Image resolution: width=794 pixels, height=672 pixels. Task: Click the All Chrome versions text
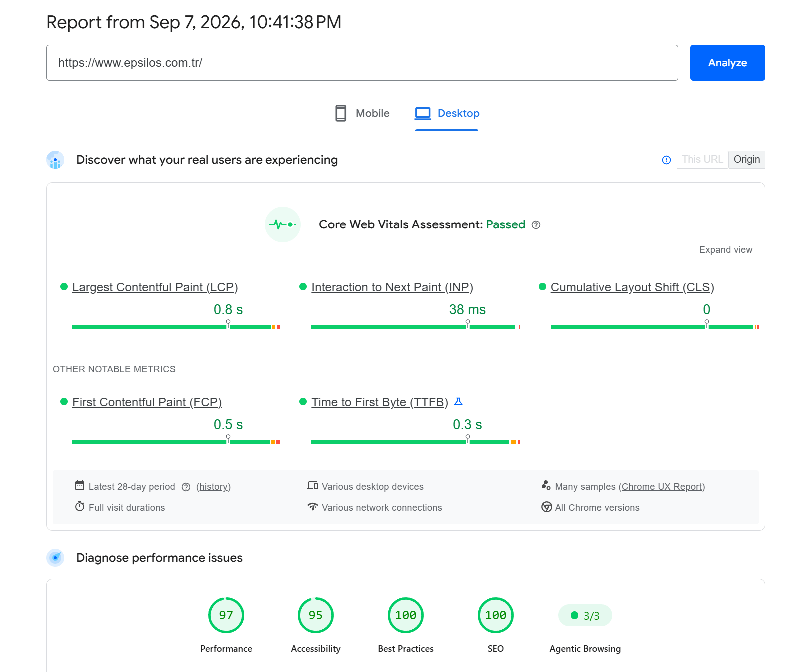(x=597, y=508)
